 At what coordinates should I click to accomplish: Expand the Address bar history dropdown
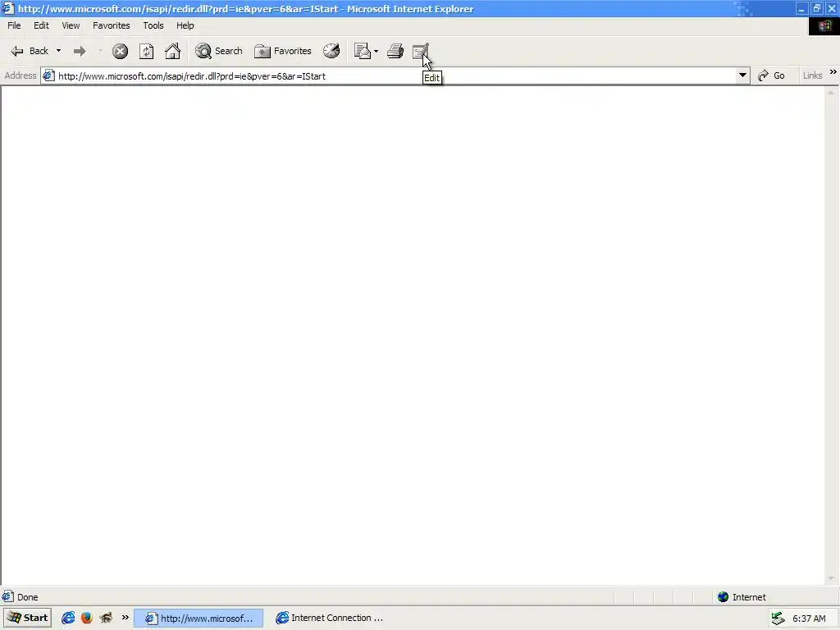tap(742, 75)
